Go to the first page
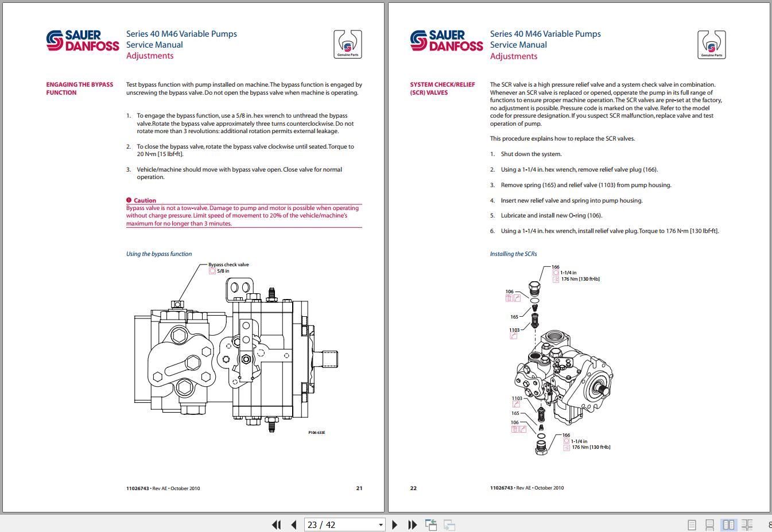The width and height of the screenshot is (772, 532). click(x=276, y=525)
